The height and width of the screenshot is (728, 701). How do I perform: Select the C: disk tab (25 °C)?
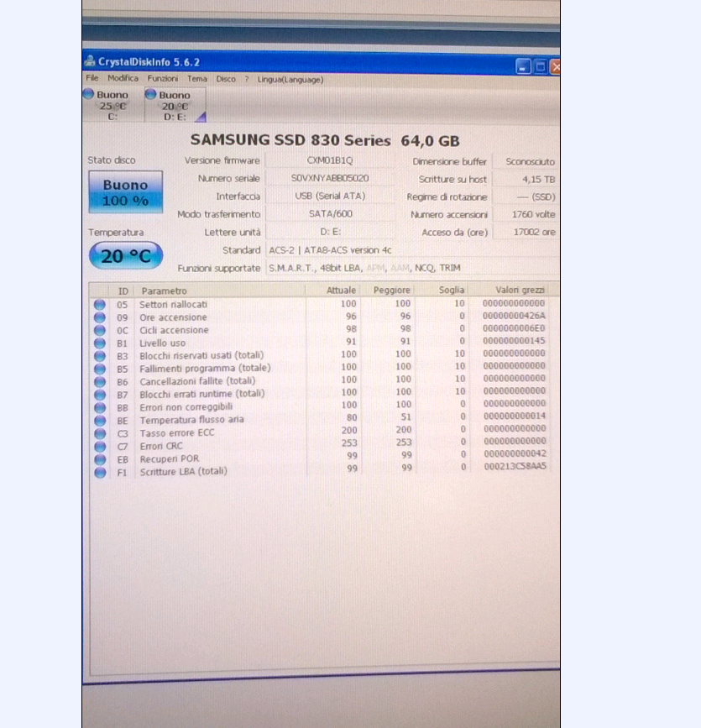click(x=112, y=105)
